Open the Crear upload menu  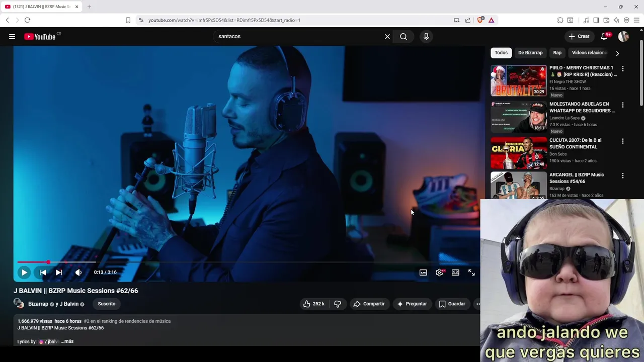tap(579, 36)
